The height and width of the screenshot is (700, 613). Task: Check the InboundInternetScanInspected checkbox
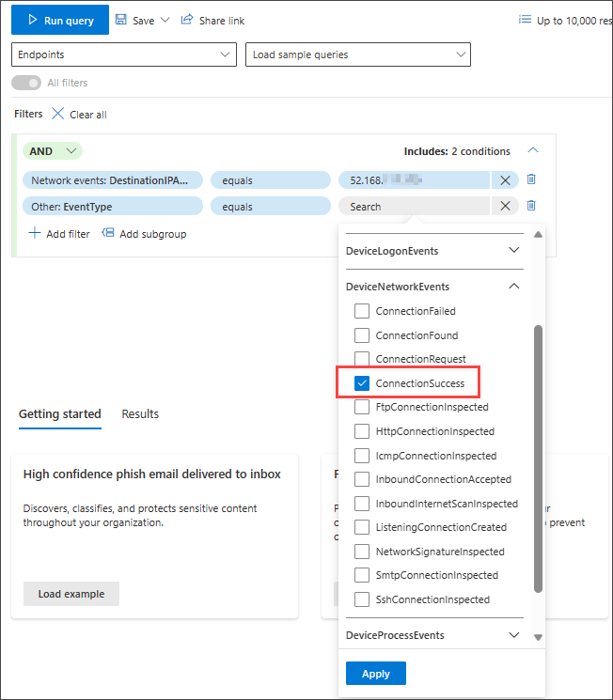361,504
